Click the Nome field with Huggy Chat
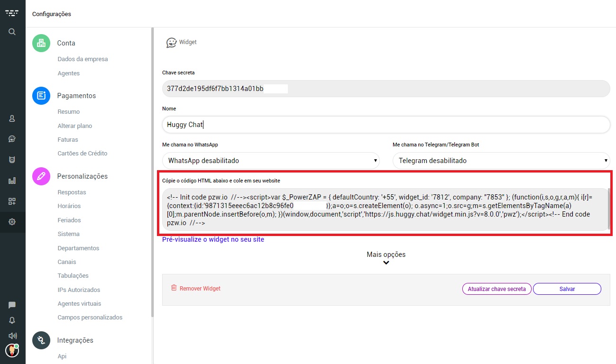Screen dimensions: 616x364 386,125
